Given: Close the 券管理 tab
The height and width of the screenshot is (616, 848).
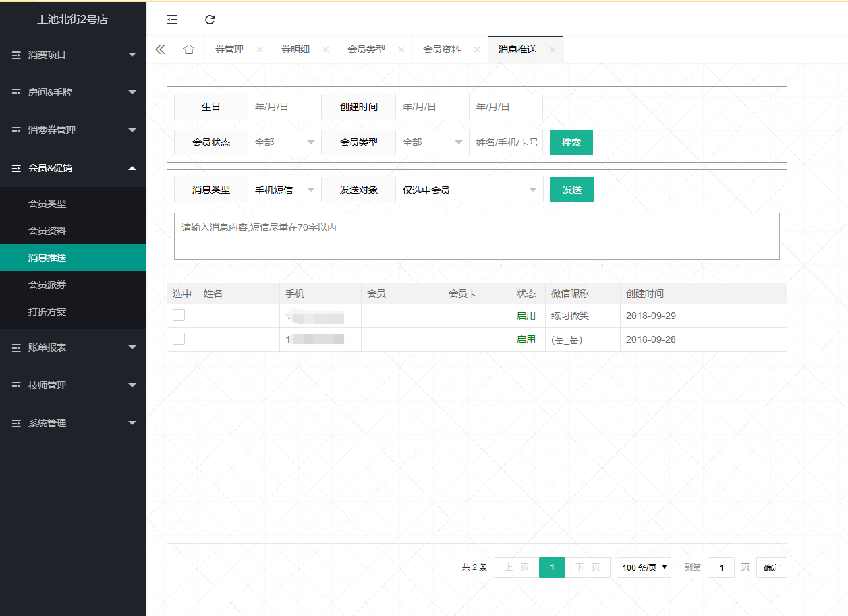Looking at the screenshot, I should [x=260, y=50].
